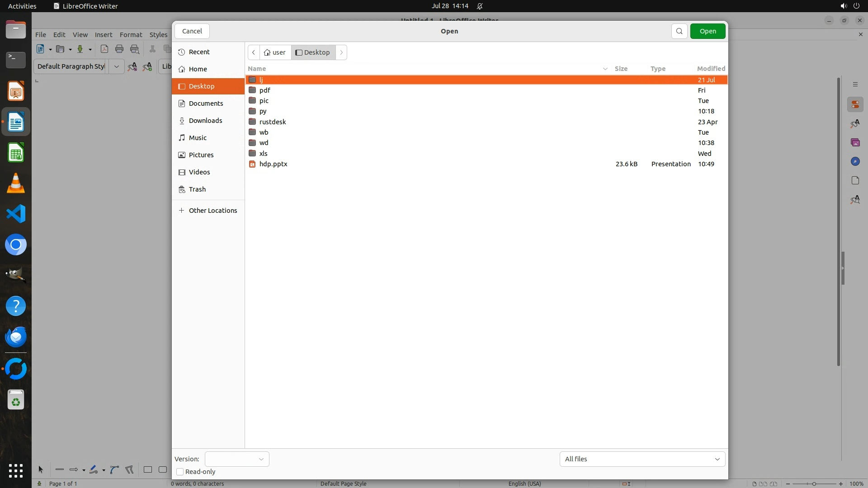Select the hdp.pptx presentation file
Screen dimensions: 868x488
pos(273,164)
